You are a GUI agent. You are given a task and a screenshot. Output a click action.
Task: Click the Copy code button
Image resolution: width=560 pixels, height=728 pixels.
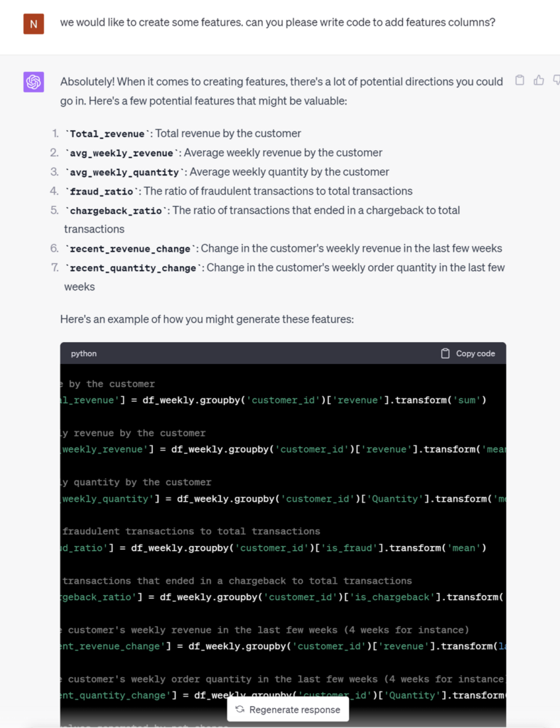click(x=468, y=353)
